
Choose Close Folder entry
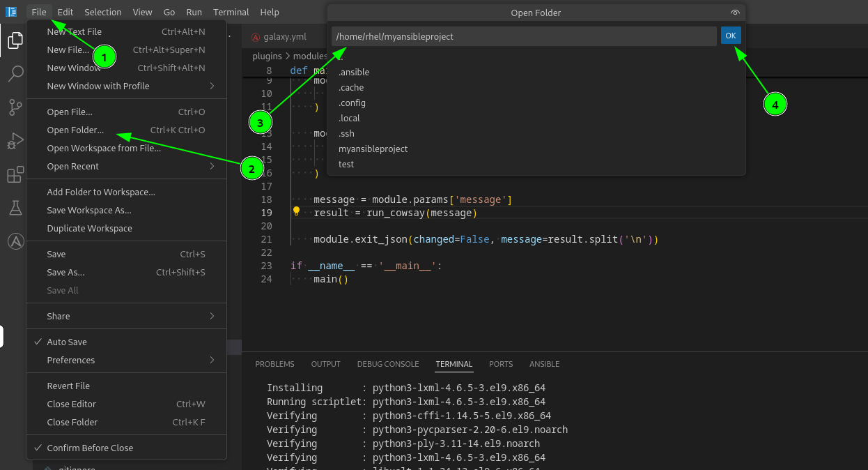pos(126,422)
